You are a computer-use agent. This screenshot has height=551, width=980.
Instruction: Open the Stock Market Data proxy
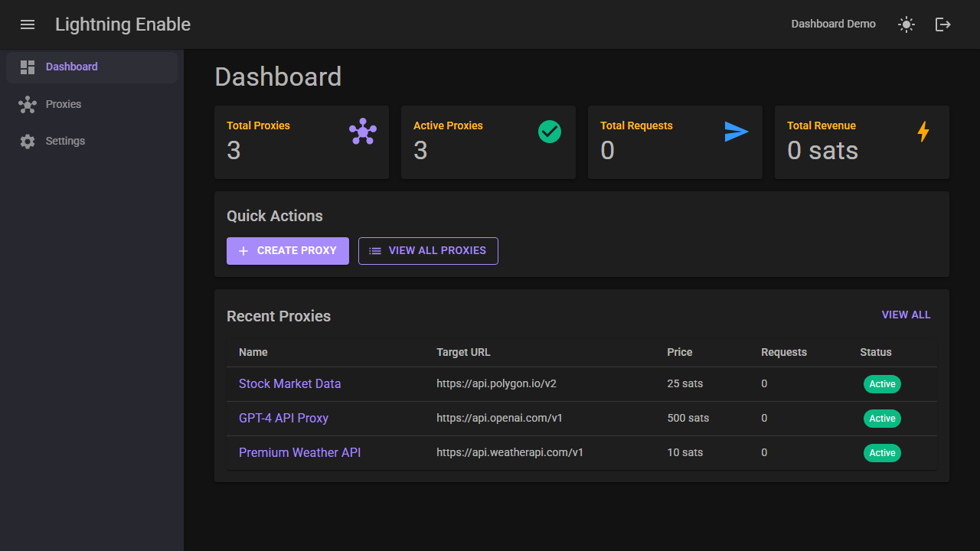pos(289,383)
